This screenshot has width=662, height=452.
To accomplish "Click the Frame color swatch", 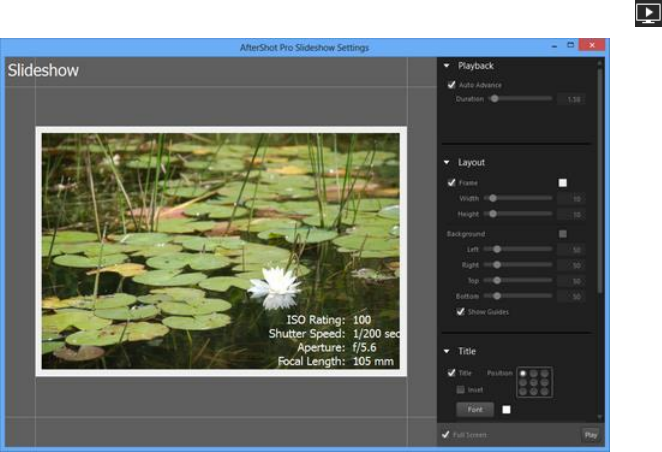I will tap(562, 183).
